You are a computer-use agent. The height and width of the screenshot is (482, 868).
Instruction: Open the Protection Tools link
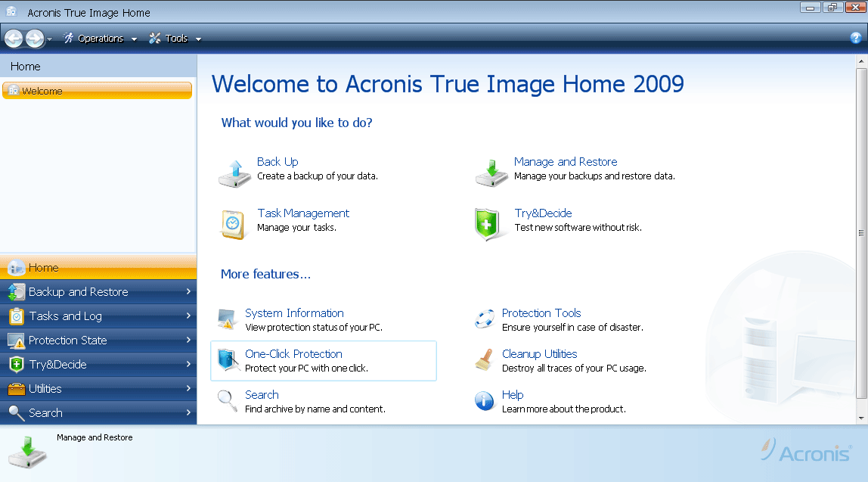(x=541, y=313)
